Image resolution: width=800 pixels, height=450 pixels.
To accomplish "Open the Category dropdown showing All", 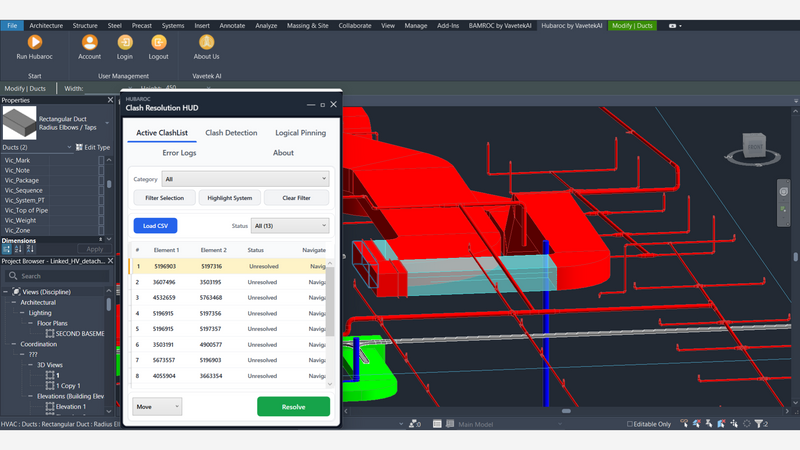I will (245, 179).
